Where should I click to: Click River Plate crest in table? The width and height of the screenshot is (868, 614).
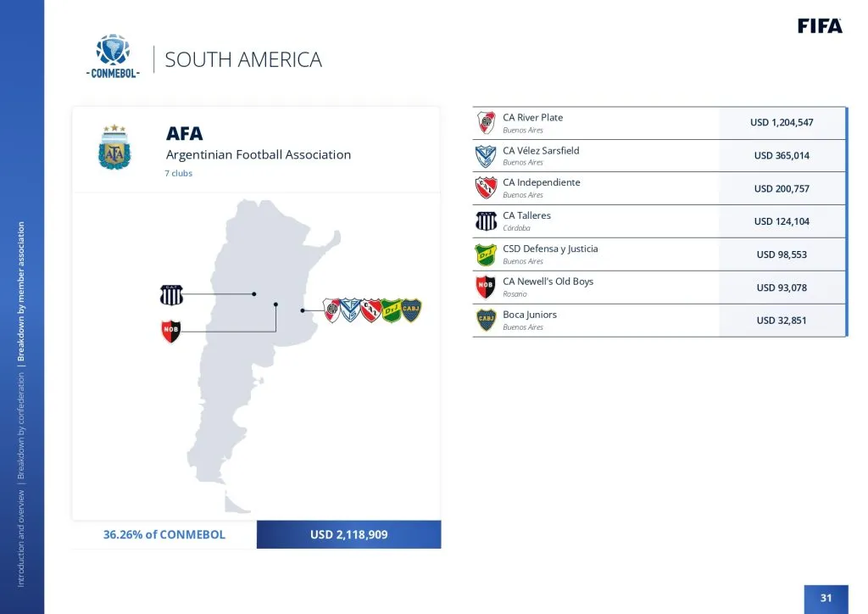pos(486,123)
